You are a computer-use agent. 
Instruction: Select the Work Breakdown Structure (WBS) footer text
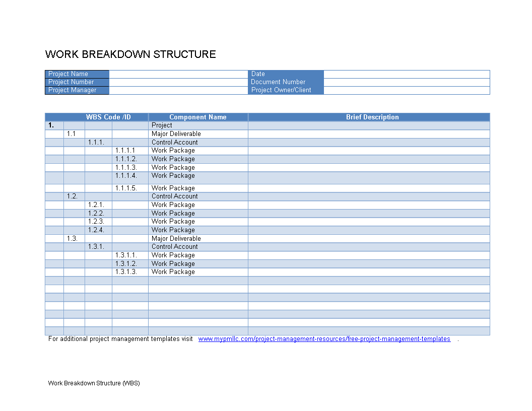click(94, 383)
